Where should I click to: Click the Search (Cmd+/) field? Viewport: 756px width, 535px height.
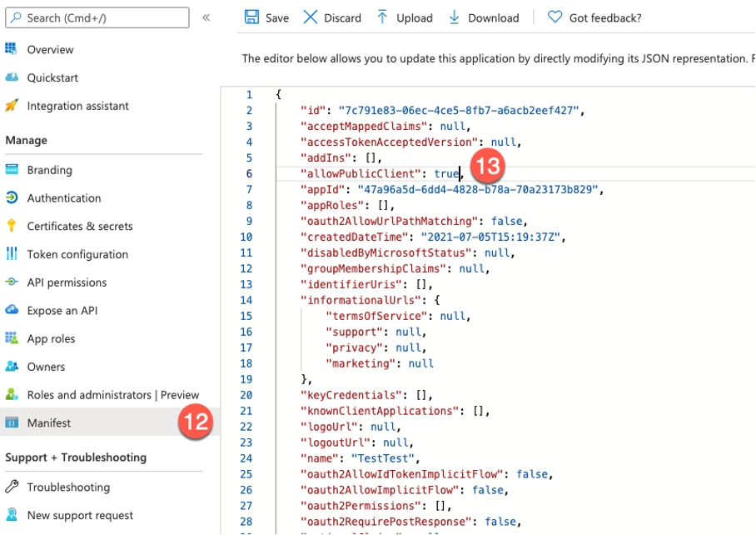pyautogui.click(x=98, y=17)
